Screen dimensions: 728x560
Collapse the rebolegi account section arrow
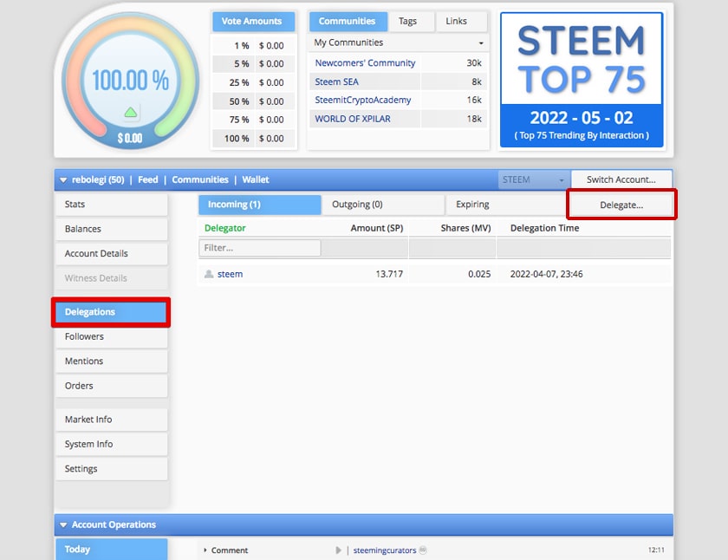pos(63,180)
